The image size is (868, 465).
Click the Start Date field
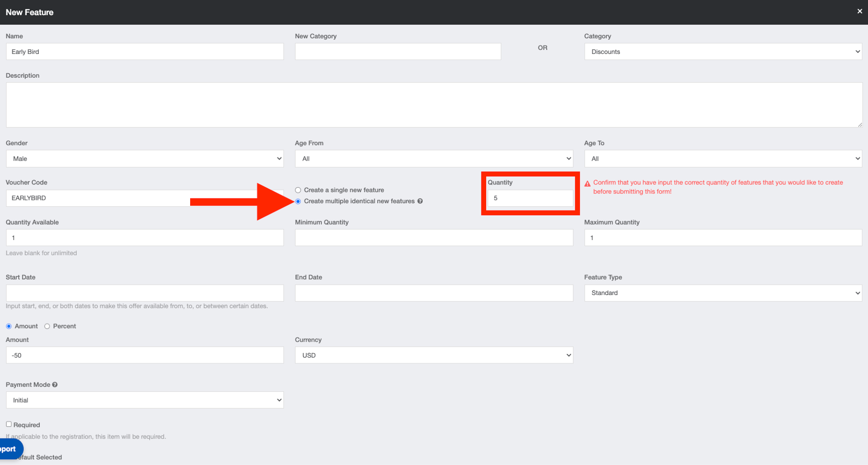pyautogui.click(x=145, y=293)
